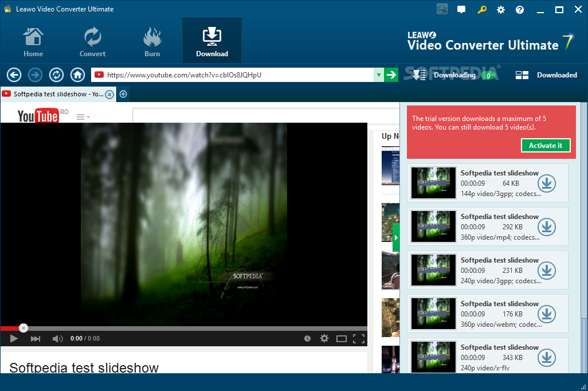Go to the browser home page
588x391 pixels.
(77, 75)
